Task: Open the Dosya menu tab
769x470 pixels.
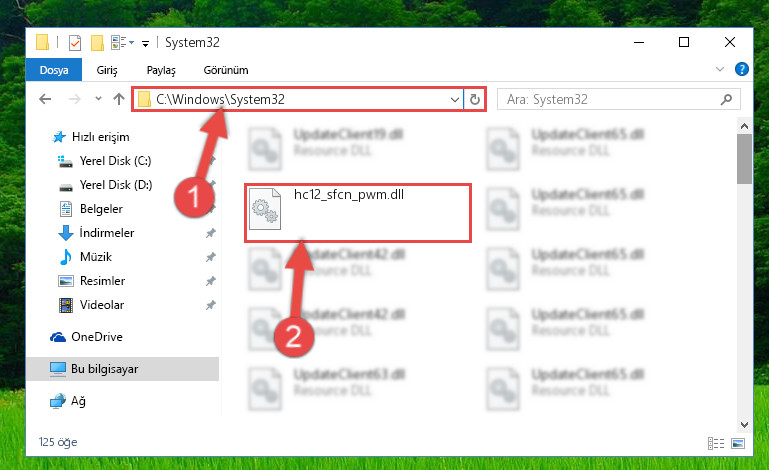Action: 54,70
